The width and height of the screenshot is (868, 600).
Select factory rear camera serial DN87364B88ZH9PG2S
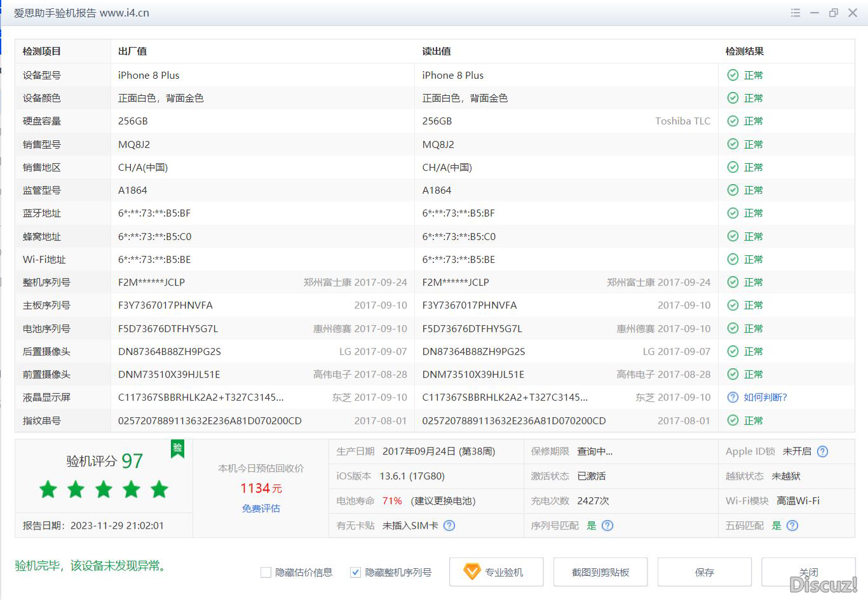pos(170,351)
